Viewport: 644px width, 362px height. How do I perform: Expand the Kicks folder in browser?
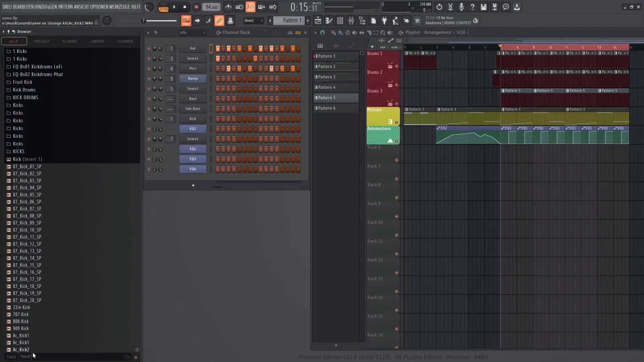(x=18, y=105)
